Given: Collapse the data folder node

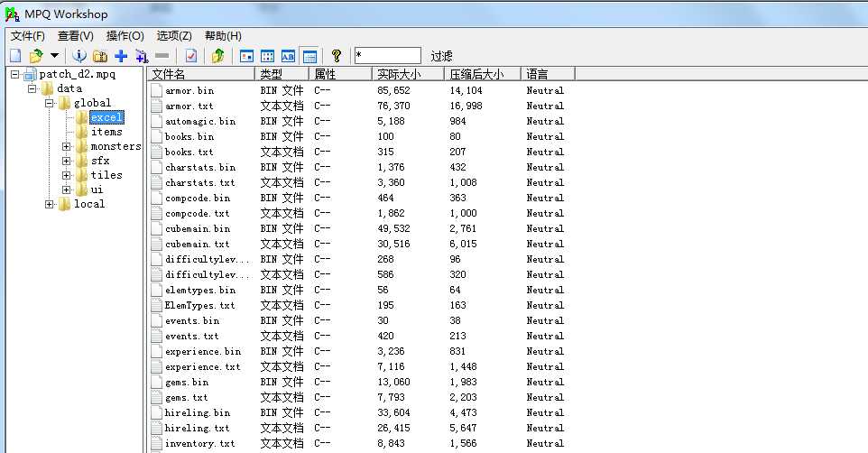Looking at the screenshot, I should click(32, 88).
